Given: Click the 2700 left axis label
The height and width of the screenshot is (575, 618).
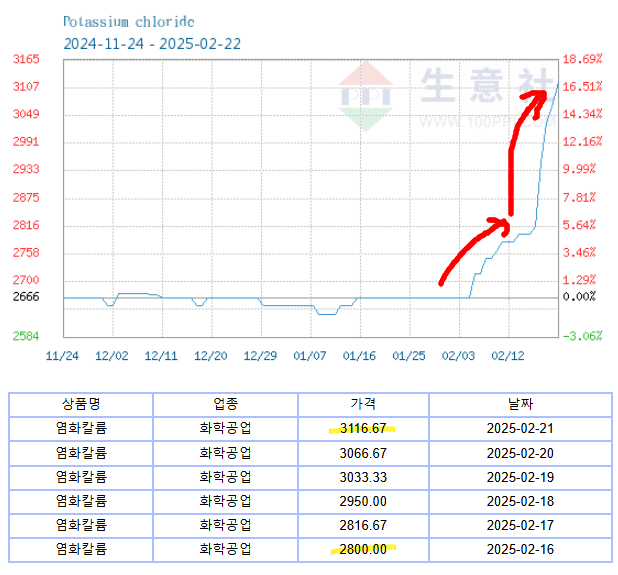Looking at the screenshot, I should point(26,280).
